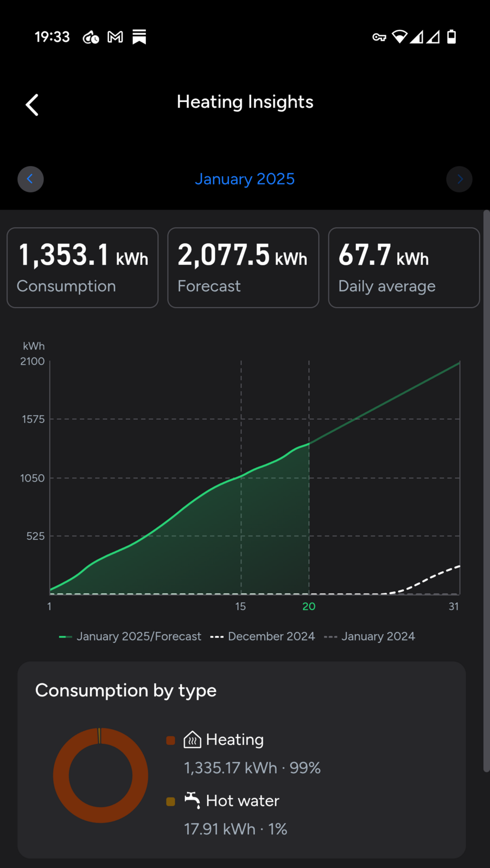
Task: Open the 2,077.5 kWh Forecast card
Action: pyautogui.click(x=243, y=267)
